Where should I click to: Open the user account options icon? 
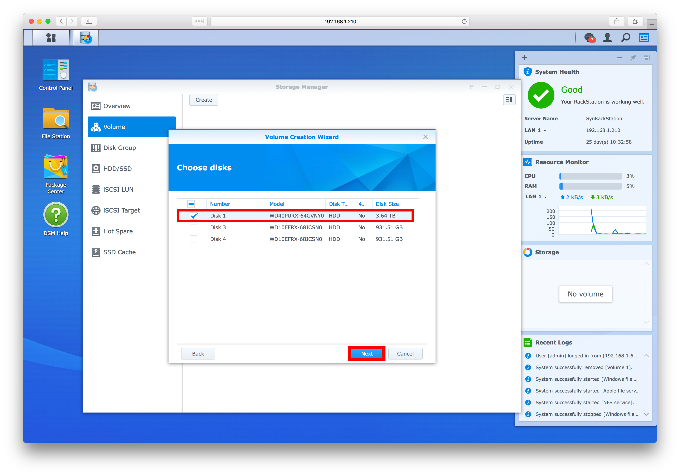(607, 38)
